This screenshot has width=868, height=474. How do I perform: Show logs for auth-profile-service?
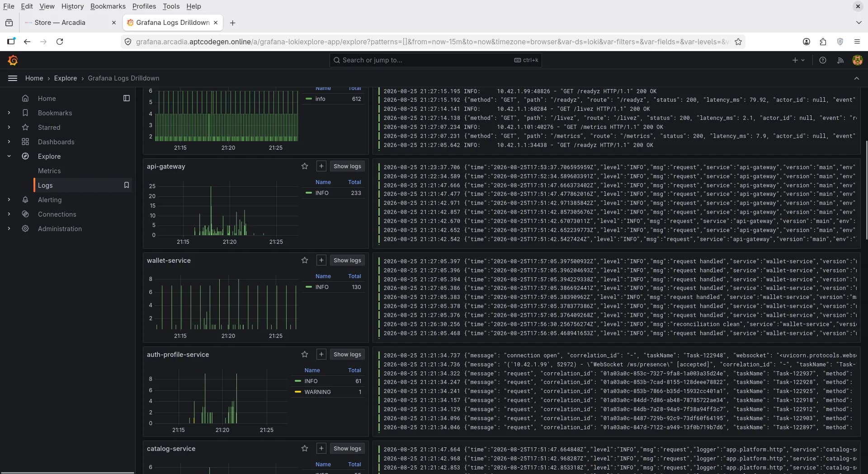pyautogui.click(x=347, y=355)
